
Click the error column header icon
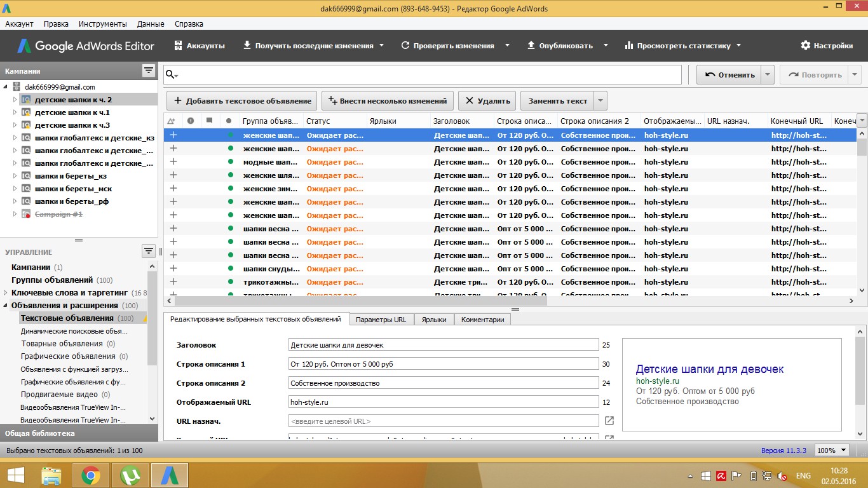(190, 121)
